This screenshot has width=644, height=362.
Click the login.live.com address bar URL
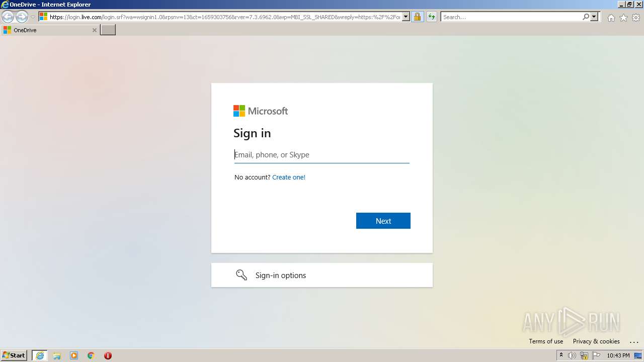click(225, 17)
